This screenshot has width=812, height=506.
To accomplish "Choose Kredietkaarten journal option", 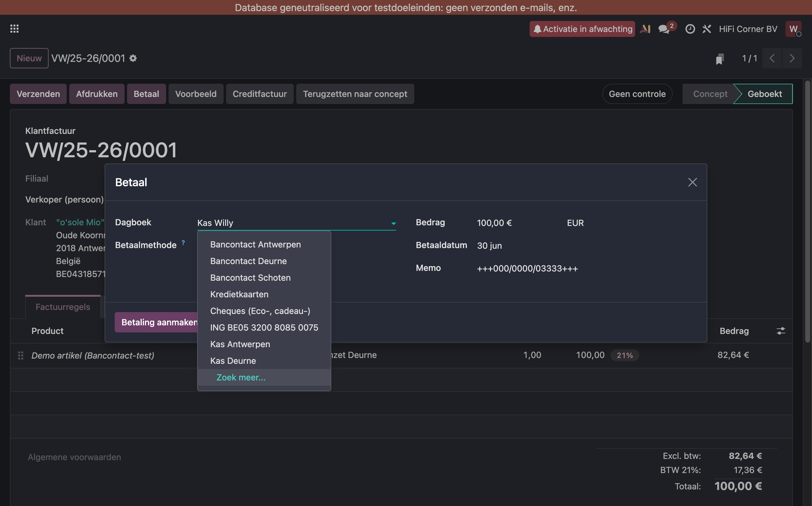I will click(x=264, y=295).
